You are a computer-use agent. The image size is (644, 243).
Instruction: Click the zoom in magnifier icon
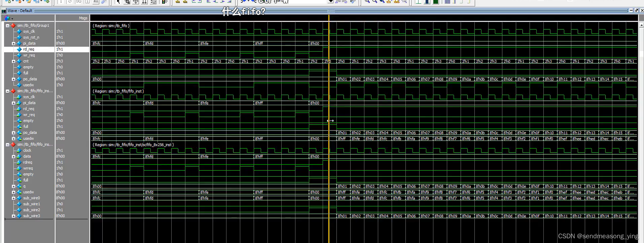coord(367,2)
